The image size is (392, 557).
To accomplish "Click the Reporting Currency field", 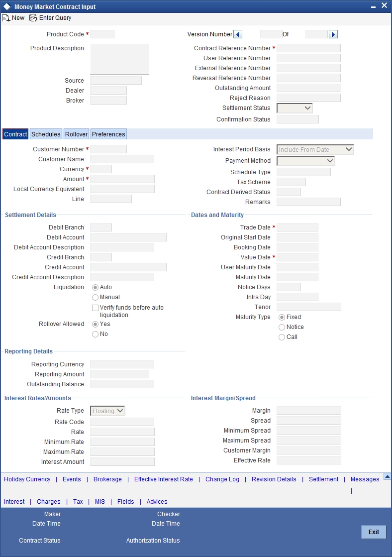I will 122,364.
